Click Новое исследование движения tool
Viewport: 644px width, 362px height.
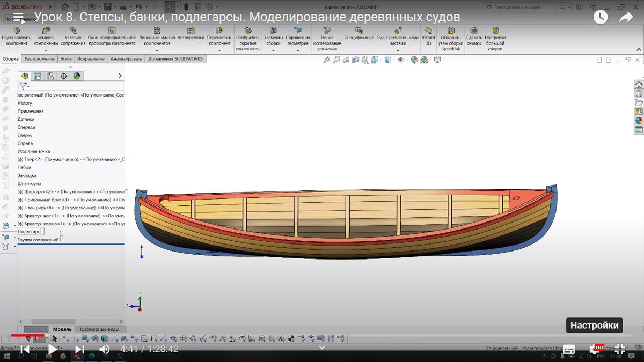pyautogui.click(x=327, y=40)
